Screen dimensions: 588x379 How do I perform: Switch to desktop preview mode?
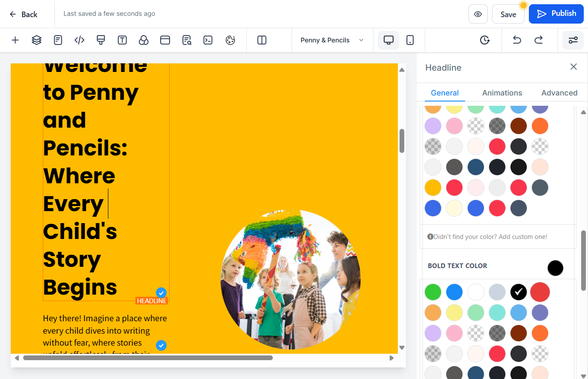388,40
